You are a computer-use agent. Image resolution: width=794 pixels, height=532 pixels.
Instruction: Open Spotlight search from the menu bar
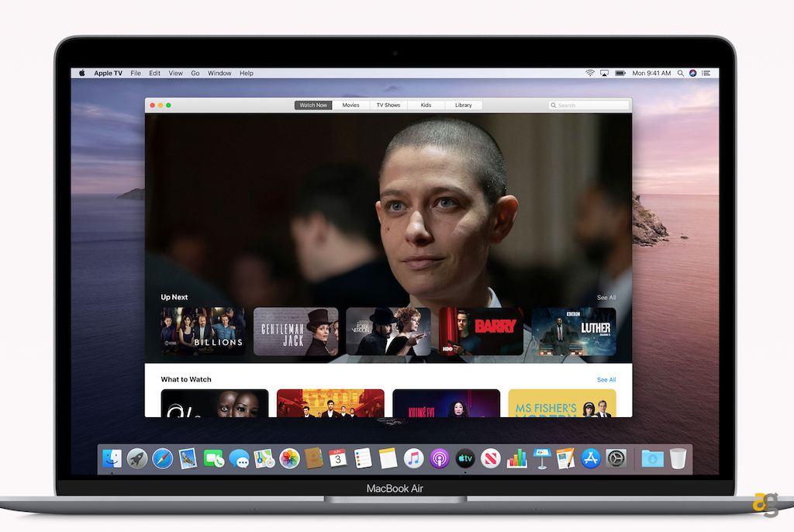(681, 73)
